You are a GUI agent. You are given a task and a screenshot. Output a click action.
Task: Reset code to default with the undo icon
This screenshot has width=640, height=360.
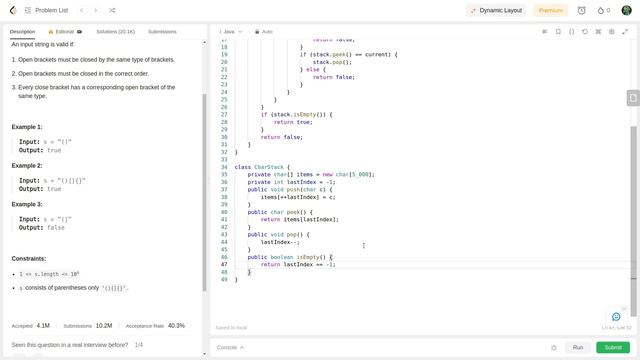(x=585, y=31)
